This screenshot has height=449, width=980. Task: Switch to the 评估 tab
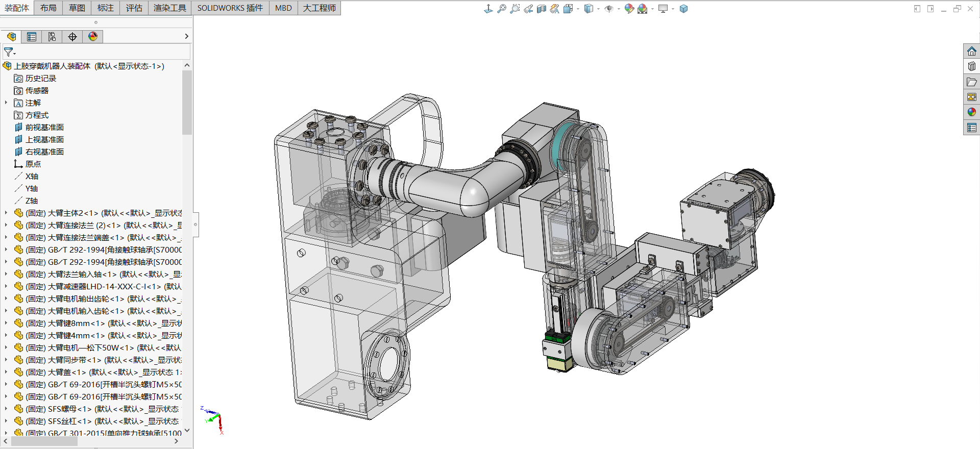(134, 8)
